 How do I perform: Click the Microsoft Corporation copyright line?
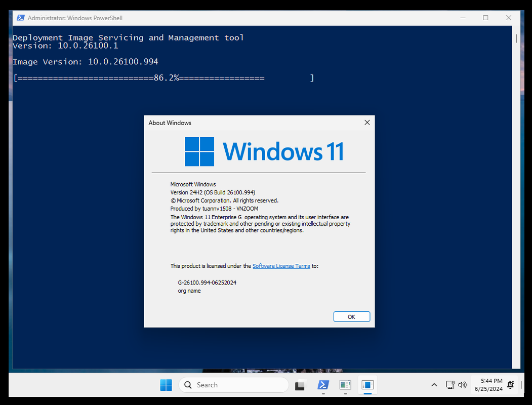[x=224, y=200]
